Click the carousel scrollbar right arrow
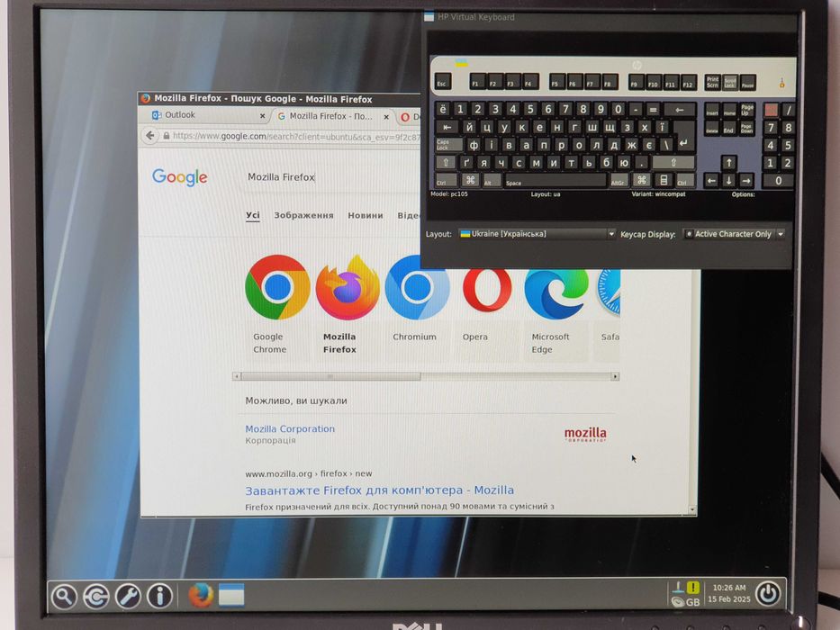Screen dimensions: 840x630 coord(615,376)
